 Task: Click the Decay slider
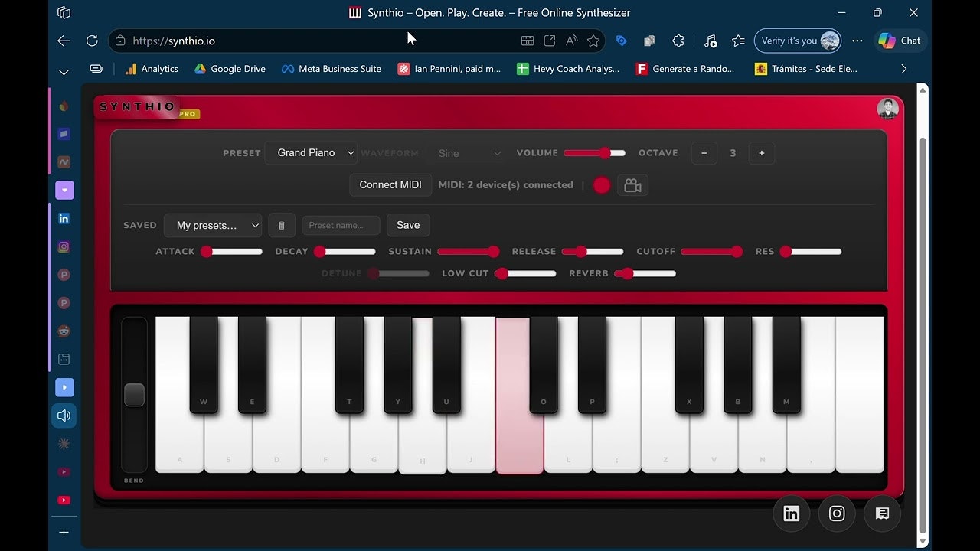pos(345,252)
